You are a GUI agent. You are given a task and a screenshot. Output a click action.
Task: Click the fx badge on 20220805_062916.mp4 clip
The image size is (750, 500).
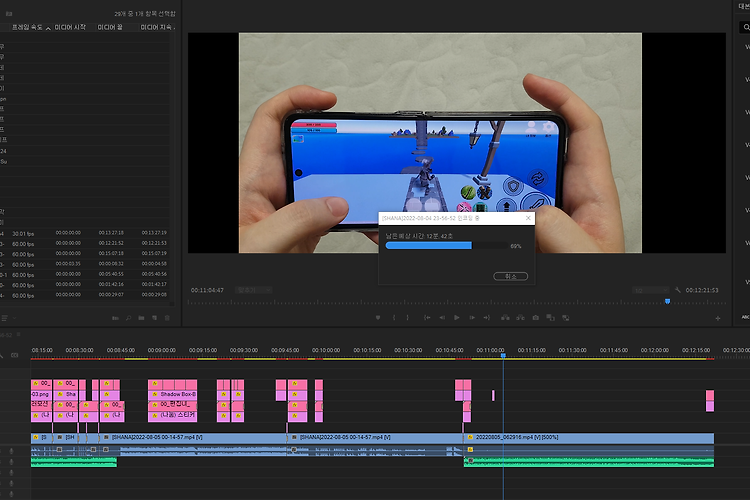coord(470,437)
